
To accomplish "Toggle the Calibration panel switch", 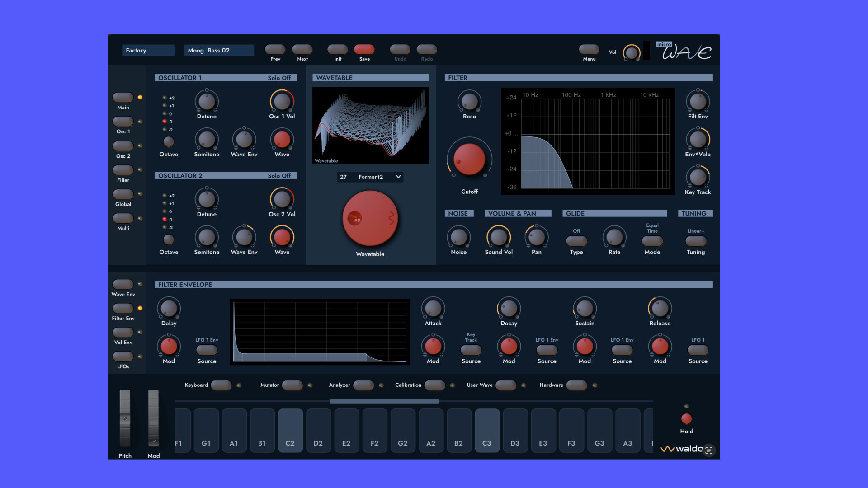I will tap(435, 385).
